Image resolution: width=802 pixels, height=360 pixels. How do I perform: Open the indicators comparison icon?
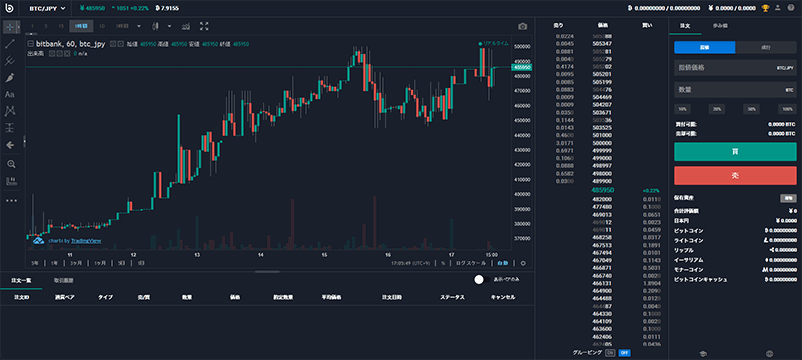tap(187, 26)
